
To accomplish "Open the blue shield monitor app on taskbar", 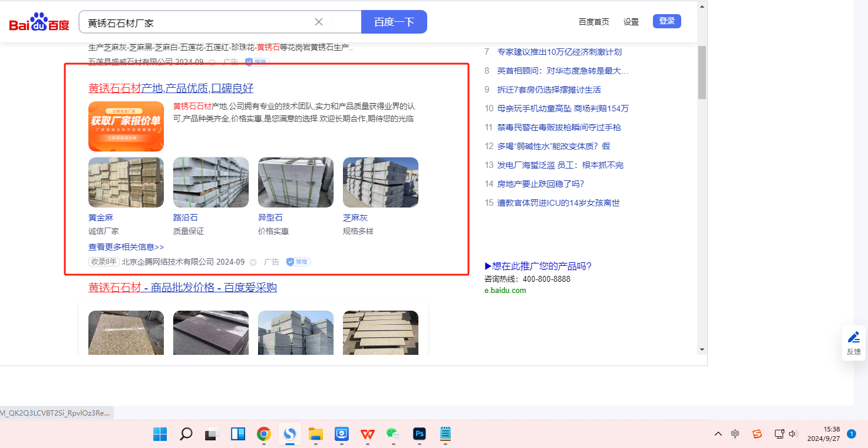I will [x=342, y=434].
